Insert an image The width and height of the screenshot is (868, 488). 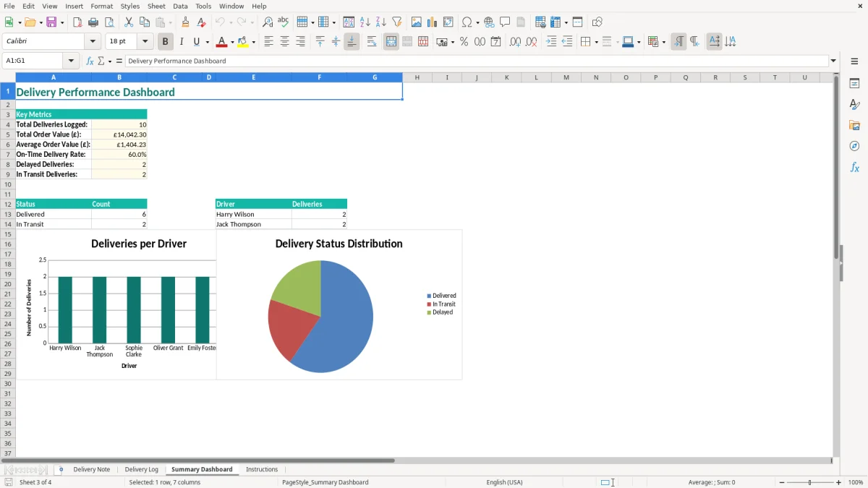coord(417,22)
